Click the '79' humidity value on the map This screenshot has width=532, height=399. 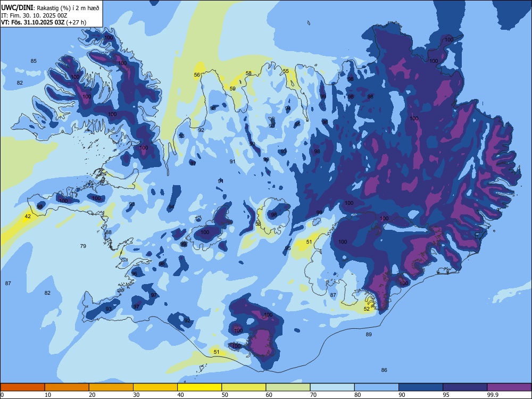point(83,246)
